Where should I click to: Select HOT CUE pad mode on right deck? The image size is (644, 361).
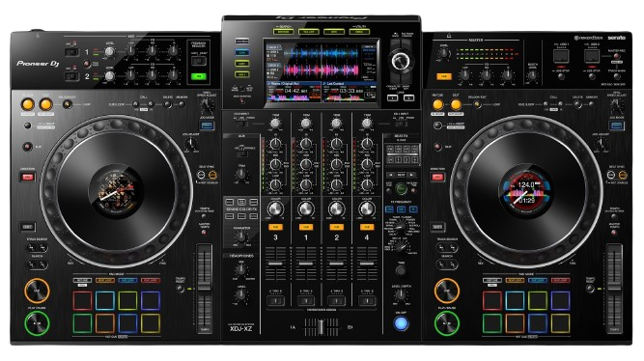pos(492,281)
